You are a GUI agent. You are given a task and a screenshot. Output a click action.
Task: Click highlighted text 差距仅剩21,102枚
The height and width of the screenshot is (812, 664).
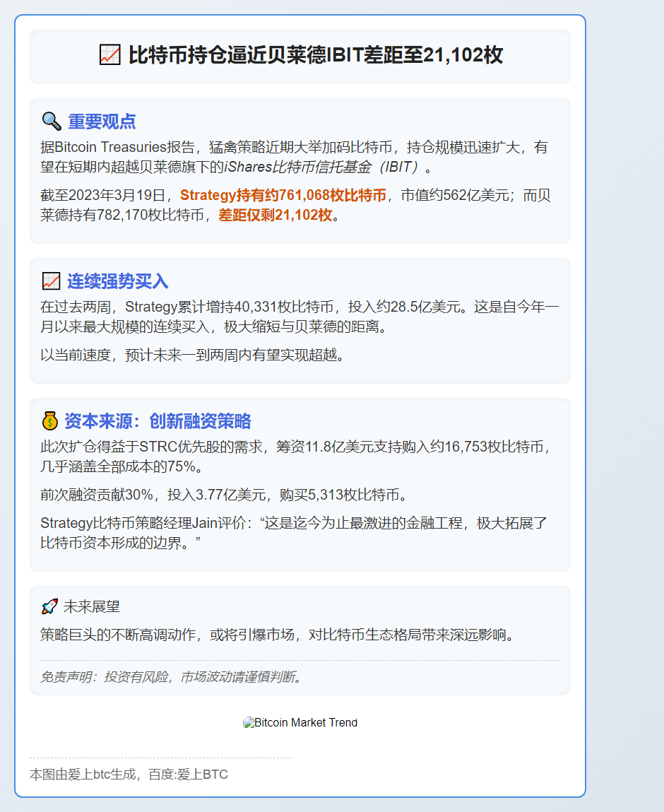point(275,215)
